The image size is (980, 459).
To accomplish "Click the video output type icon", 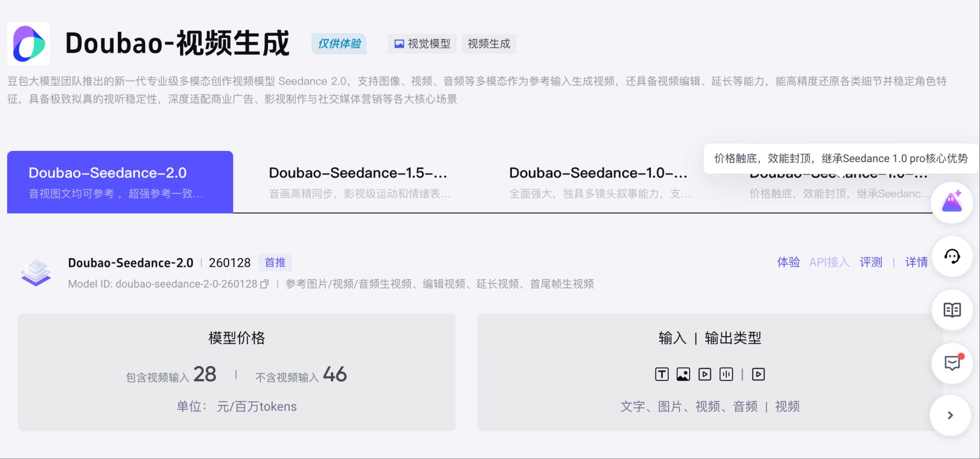I will click(758, 374).
